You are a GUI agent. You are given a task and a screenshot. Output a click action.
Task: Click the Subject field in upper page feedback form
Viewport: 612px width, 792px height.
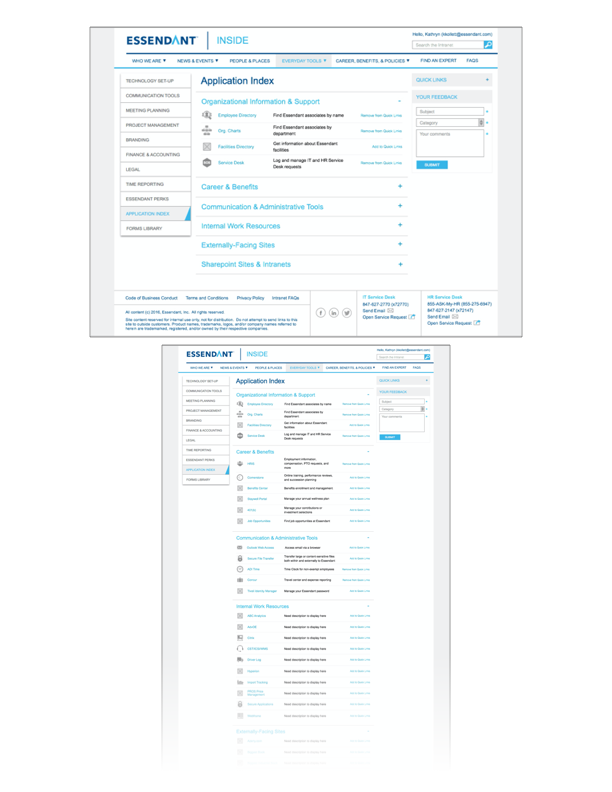[x=450, y=112]
